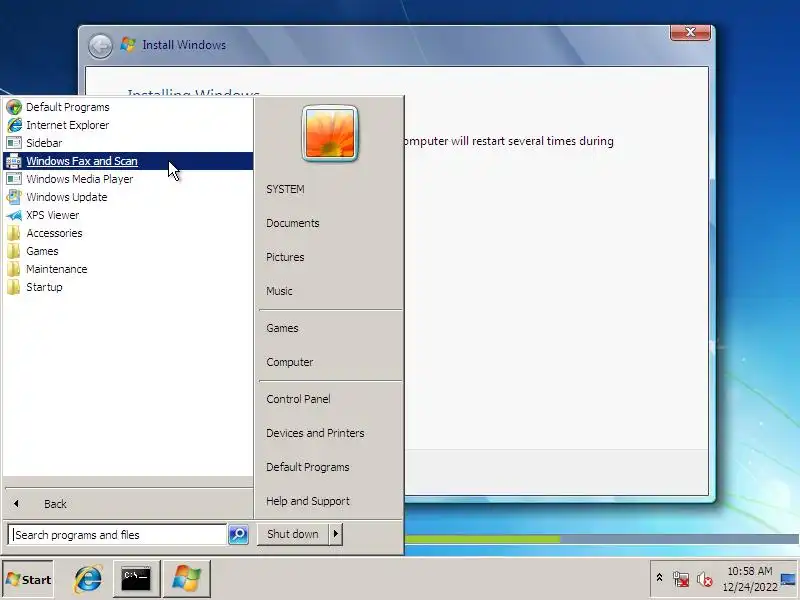Click the Search programs and files field
The width and height of the screenshot is (800, 600).
click(117, 535)
